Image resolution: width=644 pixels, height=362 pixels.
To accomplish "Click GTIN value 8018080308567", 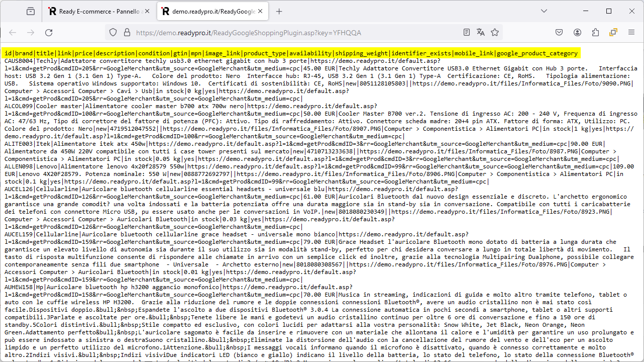I will tap(321, 264).
